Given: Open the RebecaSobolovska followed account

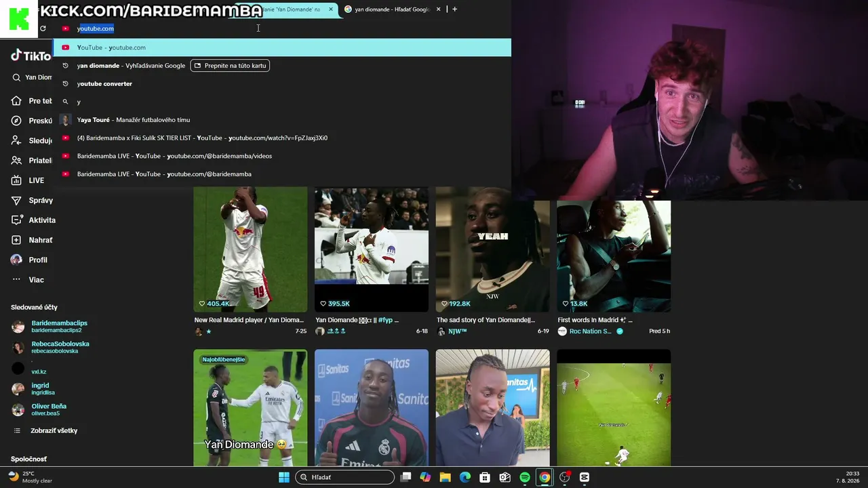Looking at the screenshot, I should [51, 347].
